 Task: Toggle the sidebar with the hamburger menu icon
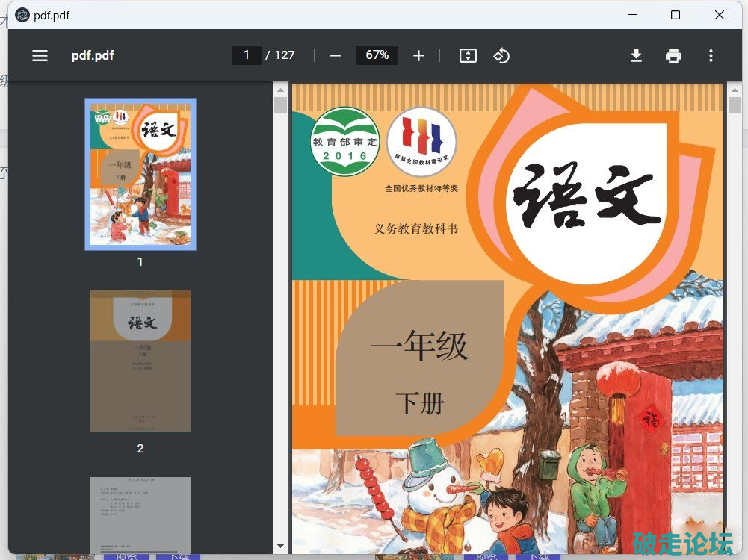tap(40, 55)
